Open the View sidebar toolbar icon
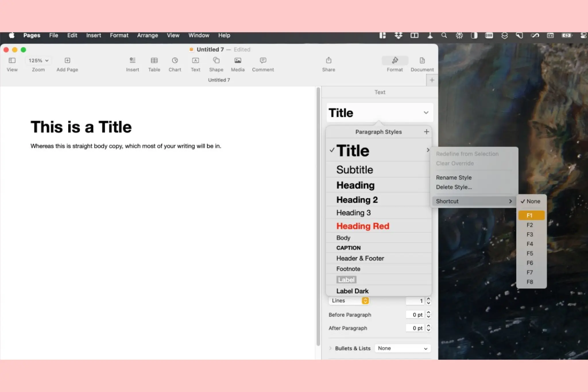 pyautogui.click(x=12, y=61)
